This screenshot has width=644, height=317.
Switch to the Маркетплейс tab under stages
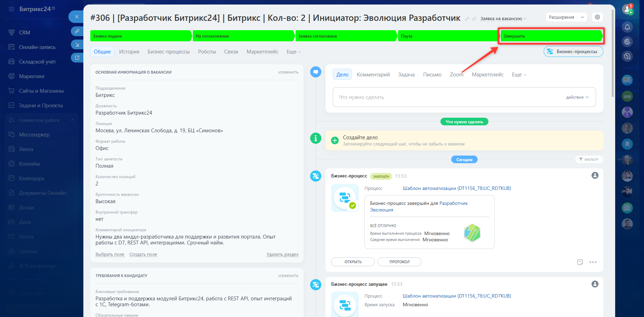[x=263, y=52]
